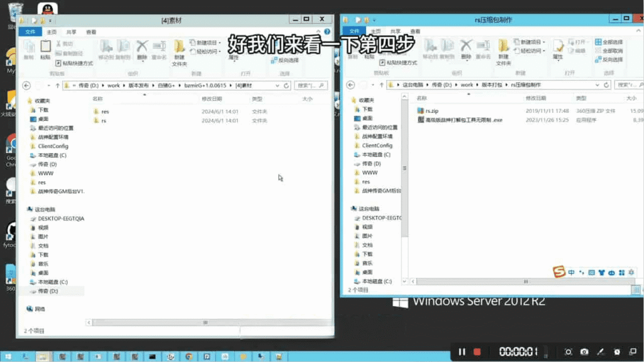Take a screenshot with the camera icon

click(x=584, y=352)
